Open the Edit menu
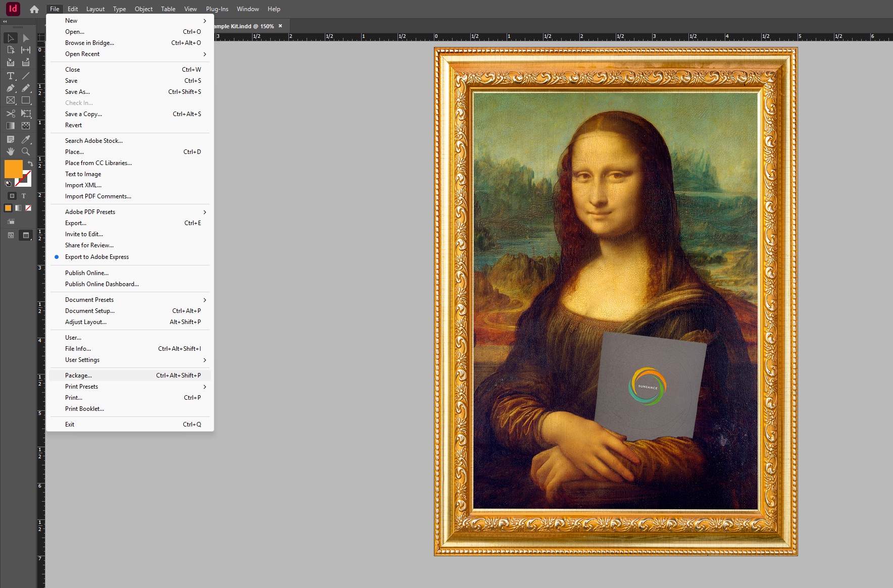Viewport: 893px width, 588px height. click(73, 9)
